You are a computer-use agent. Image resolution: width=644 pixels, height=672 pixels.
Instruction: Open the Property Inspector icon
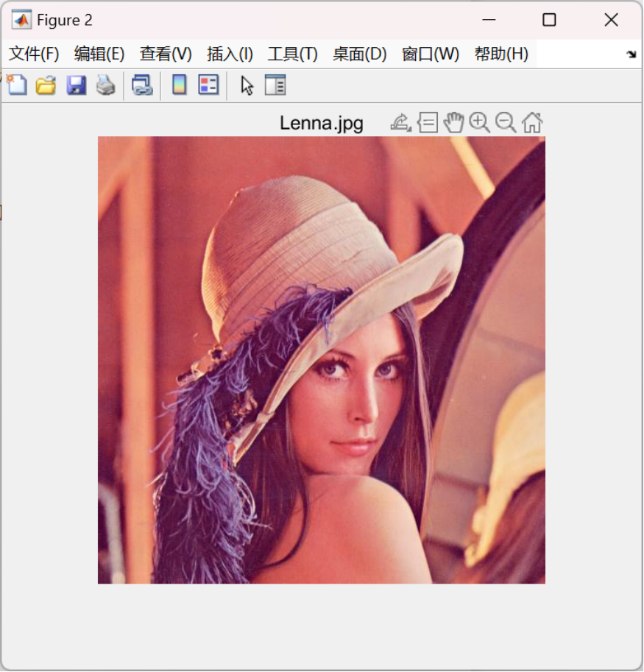[x=275, y=85]
